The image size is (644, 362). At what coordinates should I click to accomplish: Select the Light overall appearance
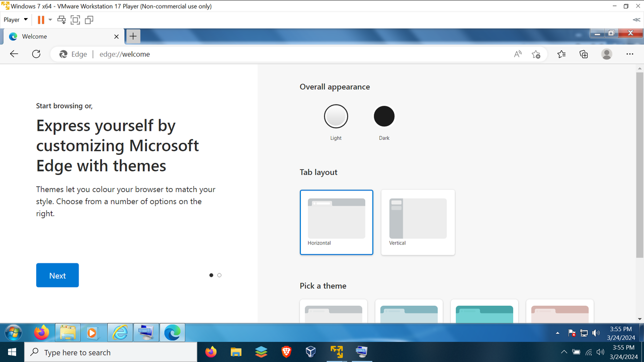[x=336, y=116]
